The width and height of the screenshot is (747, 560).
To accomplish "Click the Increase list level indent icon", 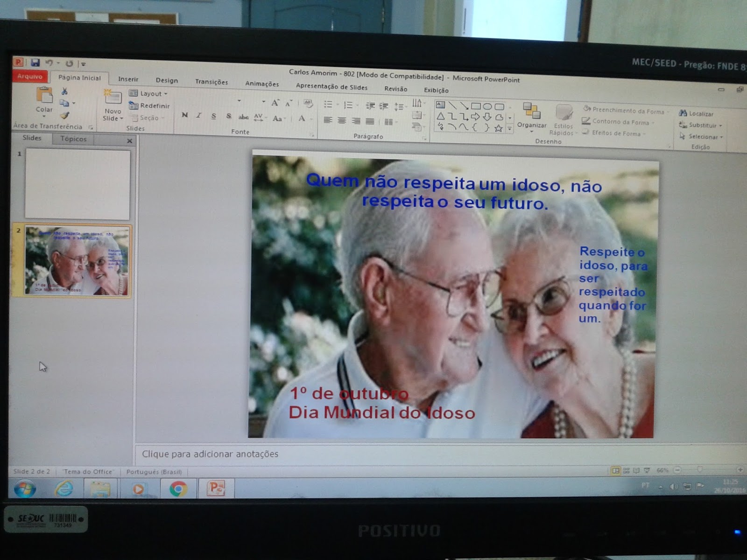I will tap(384, 106).
